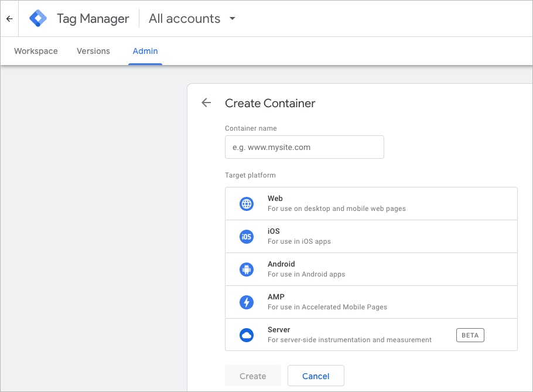This screenshot has height=392, width=533.
Task: Select the Admin tab
Action: coord(145,51)
